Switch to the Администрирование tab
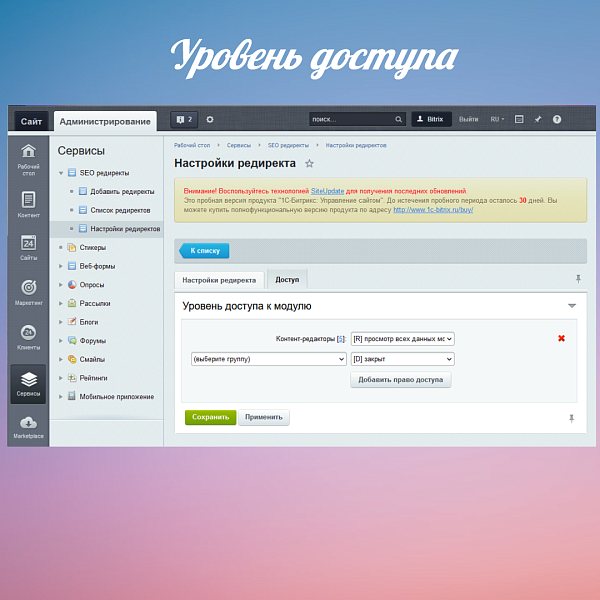600x600 pixels. pyautogui.click(x=105, y=121)
